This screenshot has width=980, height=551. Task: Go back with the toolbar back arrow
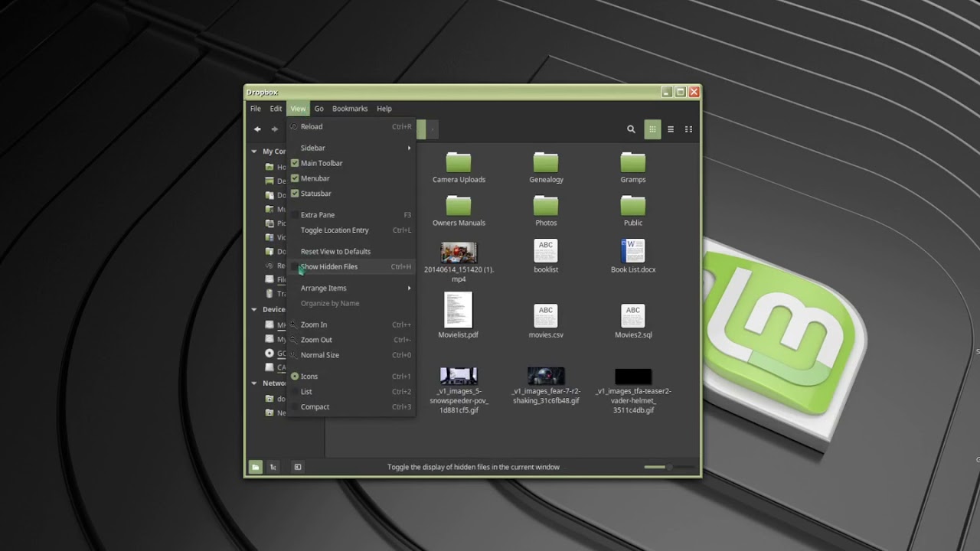click(257, 129)
